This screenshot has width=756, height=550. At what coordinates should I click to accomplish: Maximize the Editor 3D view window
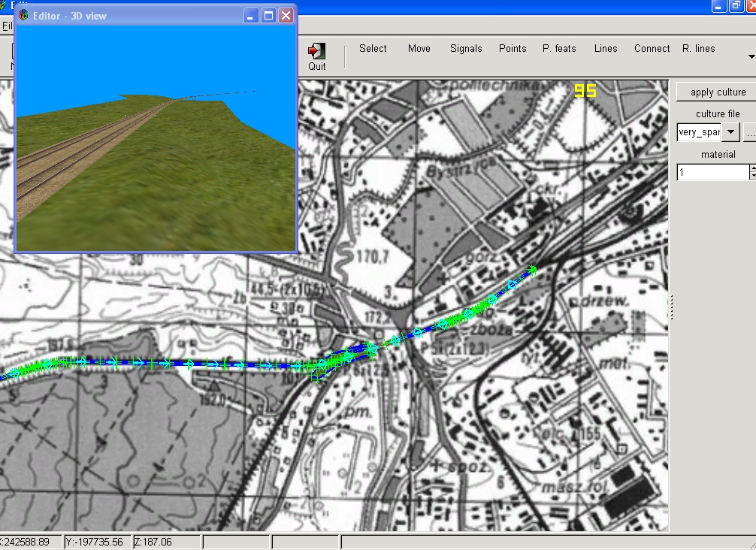point(268,16)
